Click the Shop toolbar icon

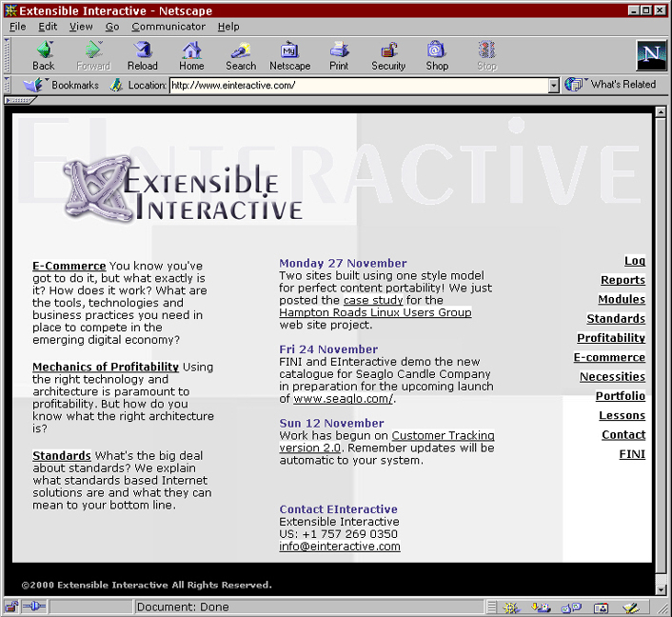(x=437, y=50)
